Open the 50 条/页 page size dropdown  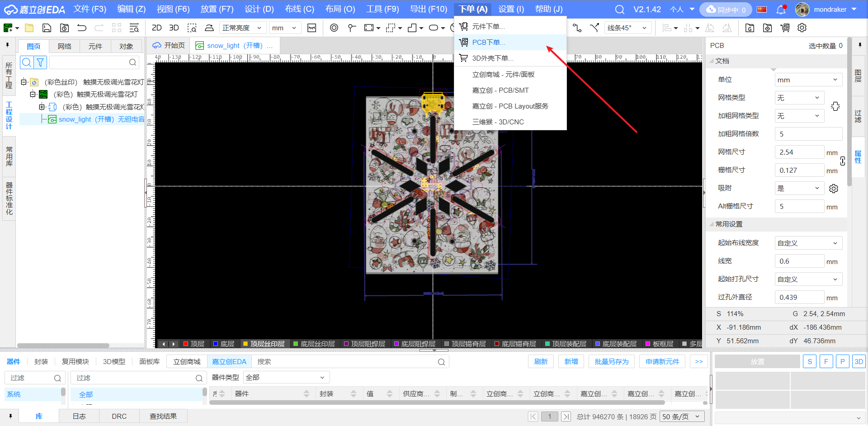681,417
